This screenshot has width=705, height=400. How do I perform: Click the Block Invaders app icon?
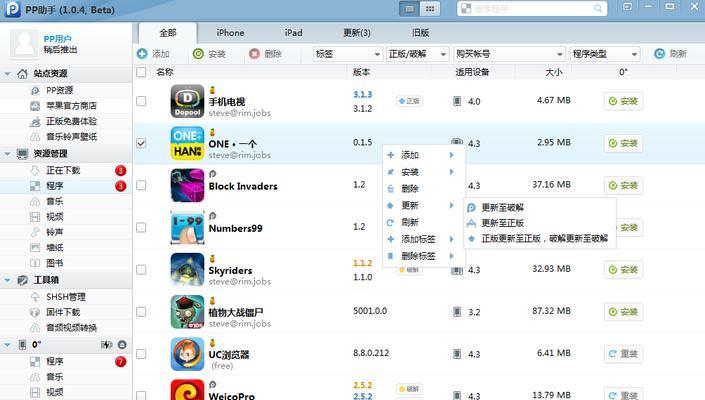pos(187,185)
